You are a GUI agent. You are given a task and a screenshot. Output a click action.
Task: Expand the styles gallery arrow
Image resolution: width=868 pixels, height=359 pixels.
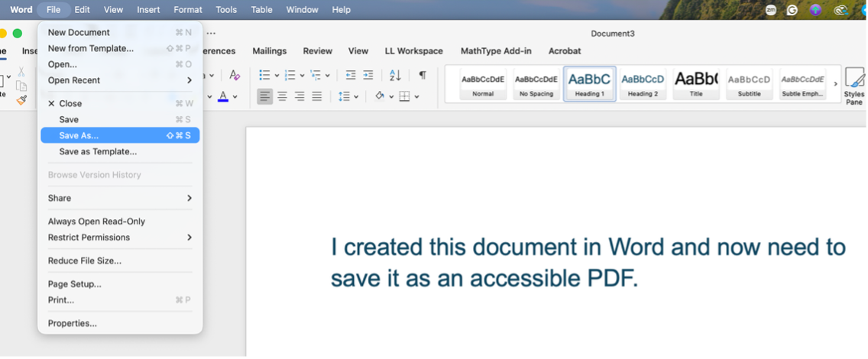point(836,84)
